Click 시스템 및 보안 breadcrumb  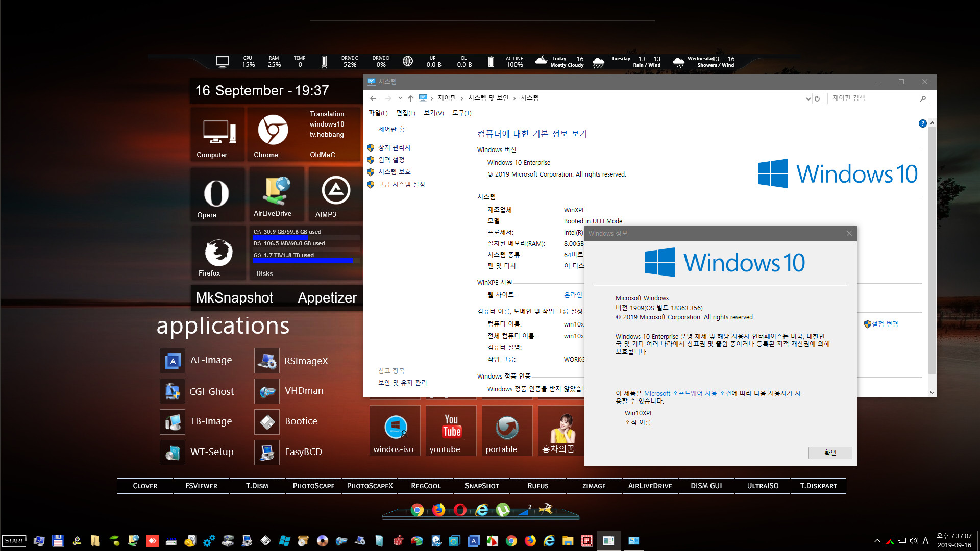(x=488, y=98)
